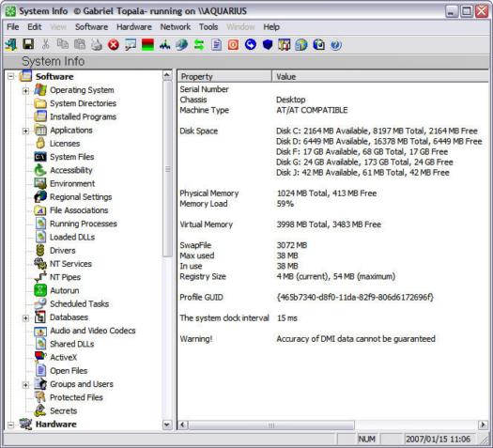
Task: Click the scissors Cut toolbar icon
Action: [x=46, y=44]
